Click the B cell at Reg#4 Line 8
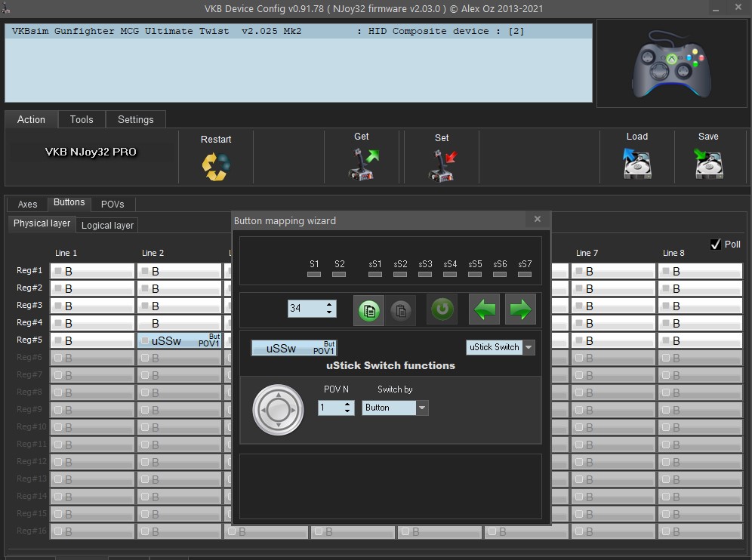 tap(700, 323)
